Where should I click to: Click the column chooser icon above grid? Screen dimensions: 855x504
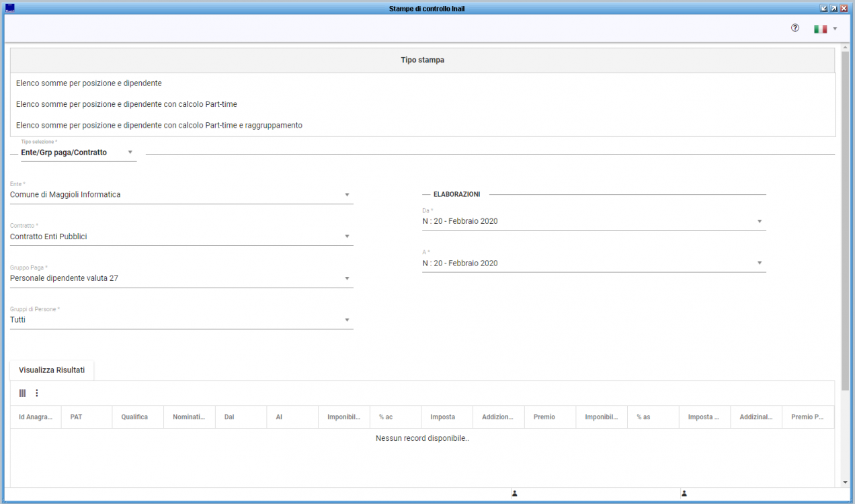point(22,393)
